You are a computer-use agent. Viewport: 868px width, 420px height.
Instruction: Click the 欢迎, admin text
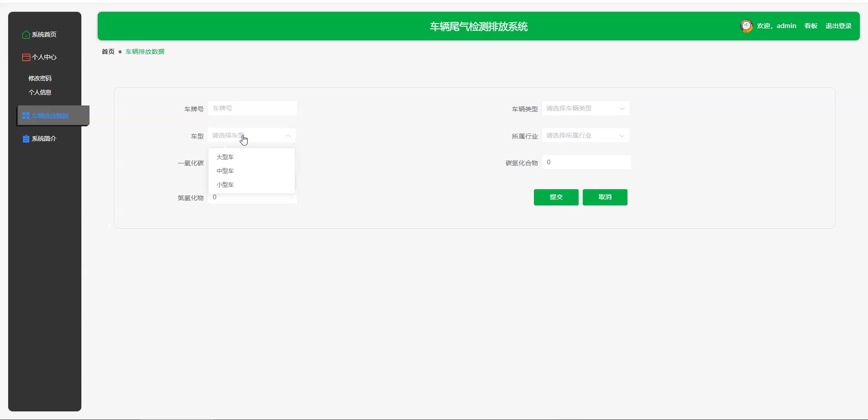coord(777,26)
